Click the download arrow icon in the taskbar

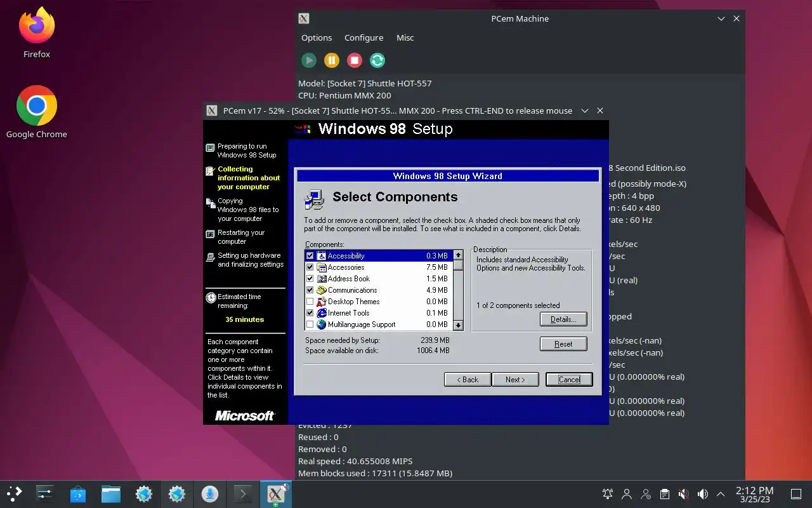tap(210, 493)
